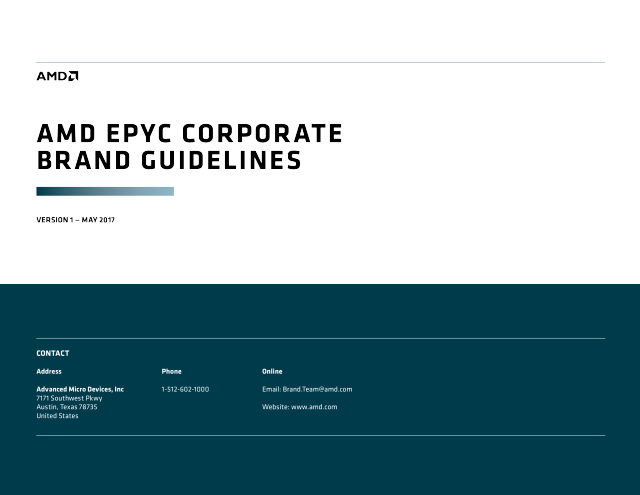Click the 'Austin, Texas 78735' line

click(x=67, y=407)
